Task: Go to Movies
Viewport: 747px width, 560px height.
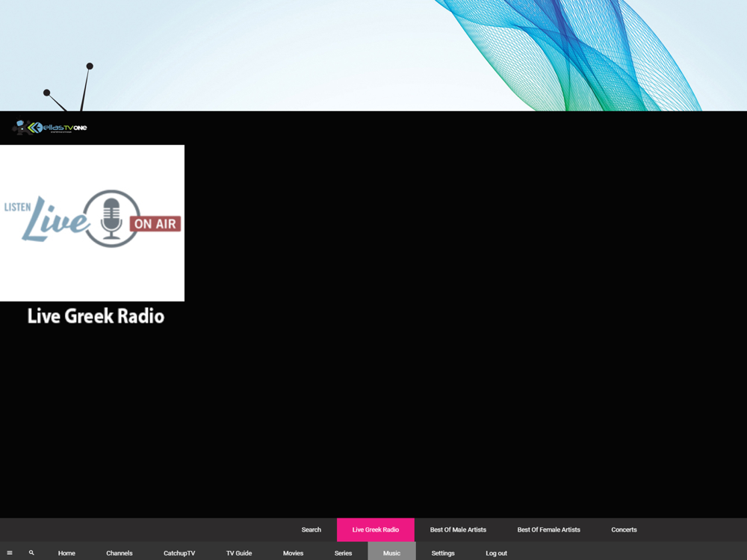Action: tap(293, 553)
